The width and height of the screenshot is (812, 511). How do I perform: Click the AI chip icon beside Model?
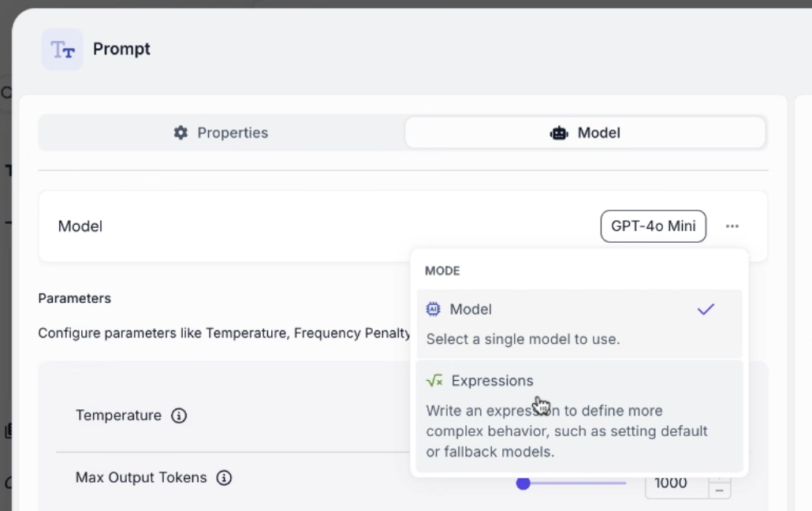coord(433,309)
